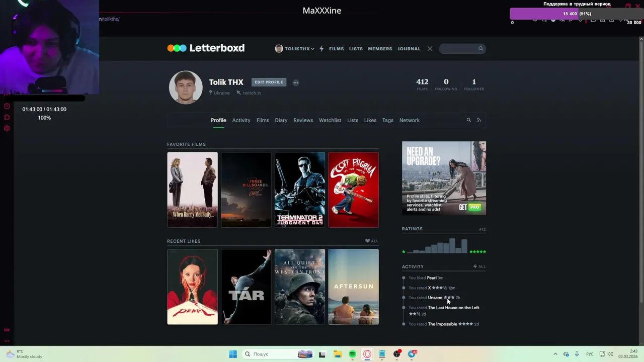Open OBS Studio from the taskbar
This screenshot has width=644, height=362.
[x=397, y=354]
